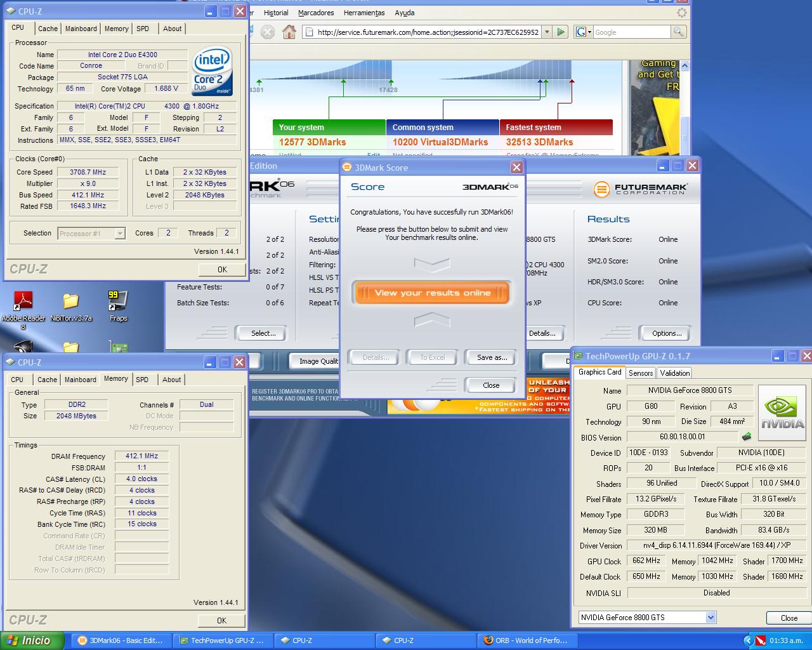Open Adobe Reader 8 desktop icon

coord(23,300)
